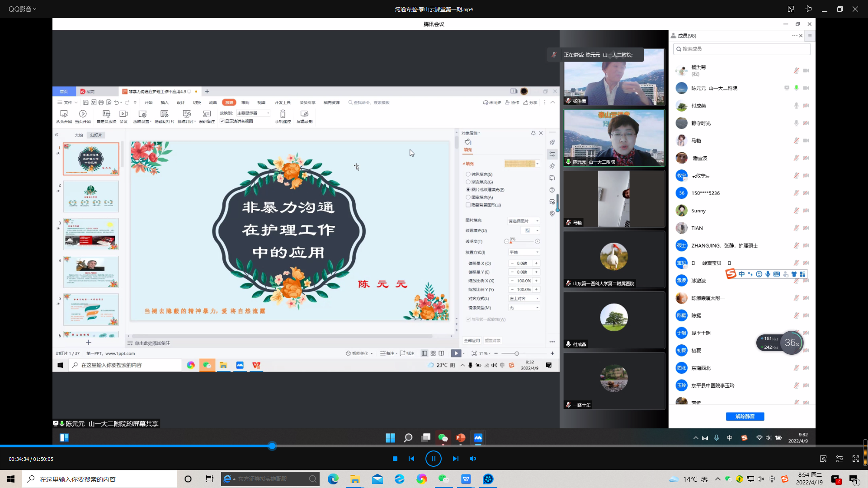Open the 请选择图片 picture fill dropdown
This screenshot has height=488, width=868.
[x=524, y=221]
